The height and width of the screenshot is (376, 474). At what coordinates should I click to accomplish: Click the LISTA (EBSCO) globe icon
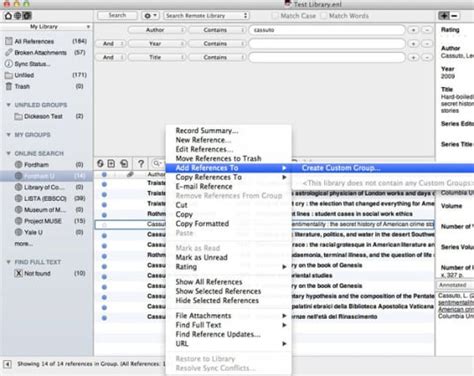pyautogui.click(x=19, y=198)
